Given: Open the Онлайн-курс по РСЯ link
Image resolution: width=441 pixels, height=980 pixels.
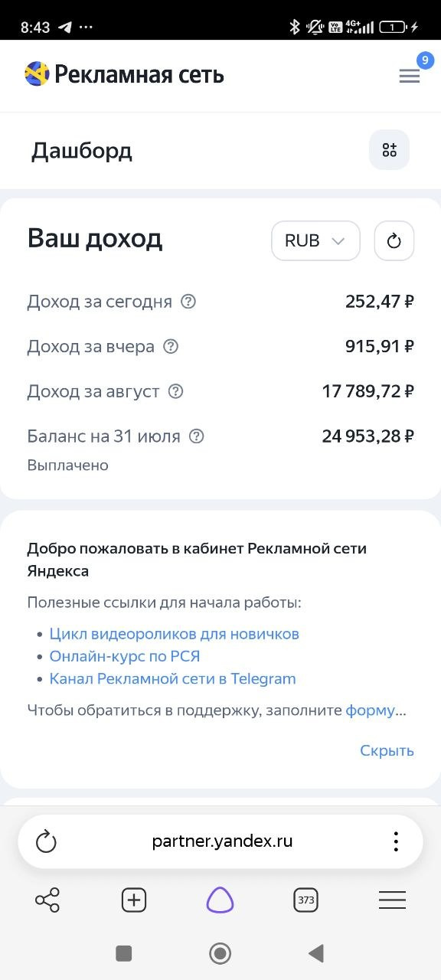Looking at the screenshot, I should point(125,656).
